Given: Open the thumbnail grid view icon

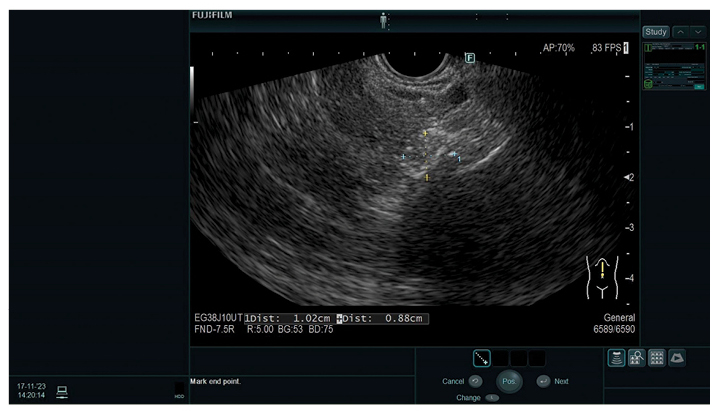Looking at the screenshot, I should pyautogui.click(x=656, y=358).
